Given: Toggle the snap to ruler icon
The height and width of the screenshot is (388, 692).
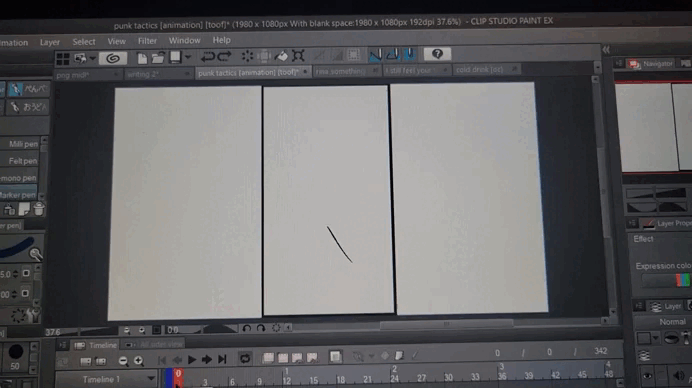Looking at the screenshot, I should tap(375, 55).
